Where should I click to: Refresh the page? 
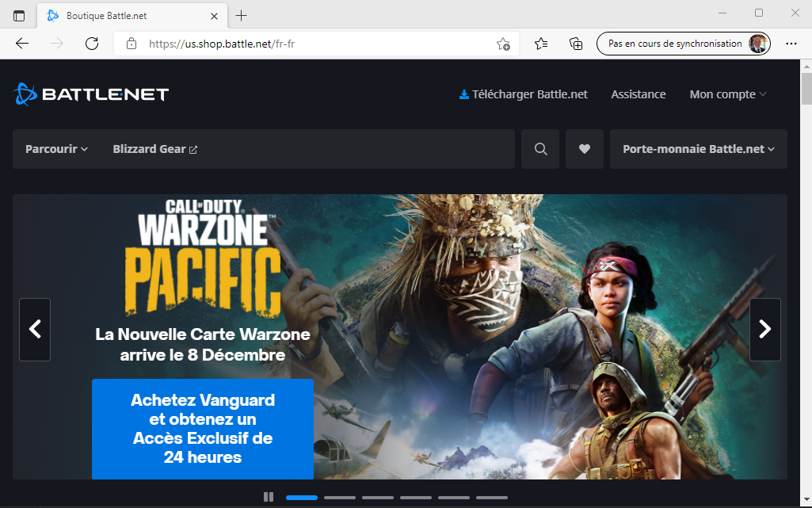92,44
